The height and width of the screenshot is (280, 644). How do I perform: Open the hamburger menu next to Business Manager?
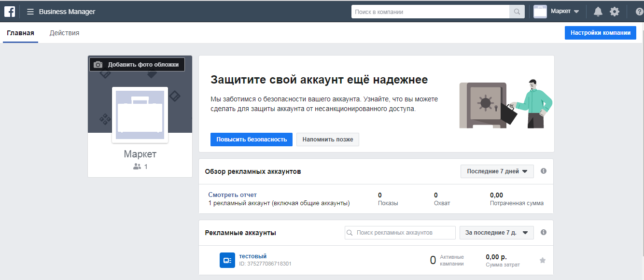click(30, 12)
